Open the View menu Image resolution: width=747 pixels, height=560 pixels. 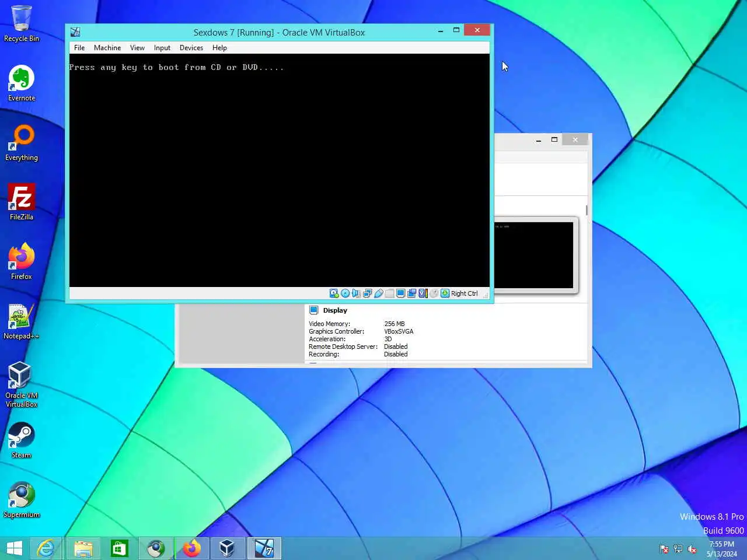tap(137, 48)
